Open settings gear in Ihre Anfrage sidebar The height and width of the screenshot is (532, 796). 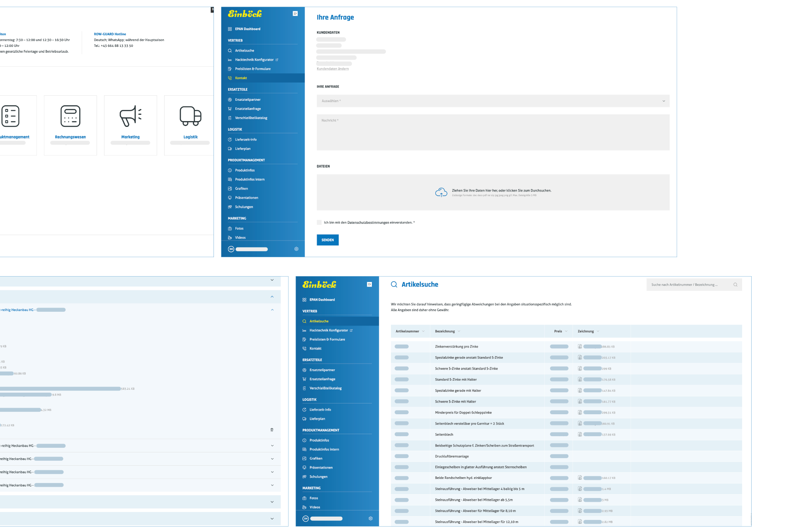click(x=296, y=249)
